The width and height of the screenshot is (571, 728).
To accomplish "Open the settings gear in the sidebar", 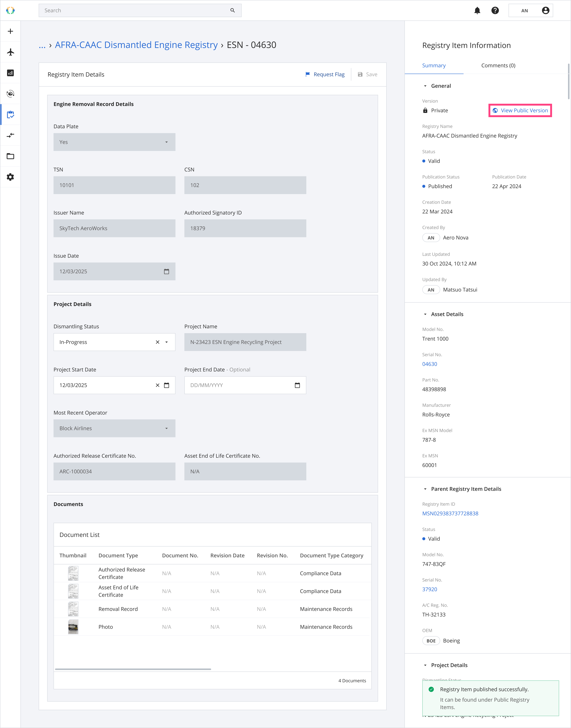I will (x=10, y=177).
